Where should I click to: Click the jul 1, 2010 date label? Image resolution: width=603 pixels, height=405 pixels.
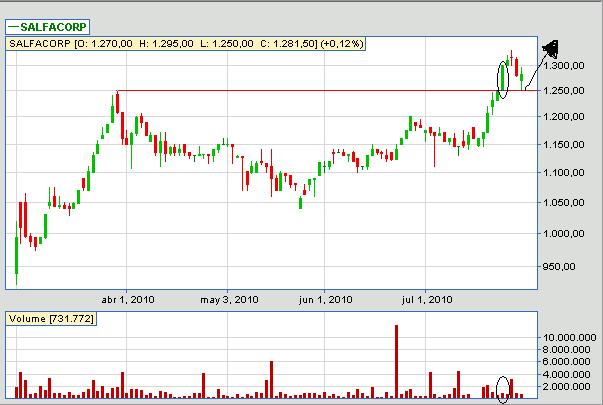pos(427,300)
